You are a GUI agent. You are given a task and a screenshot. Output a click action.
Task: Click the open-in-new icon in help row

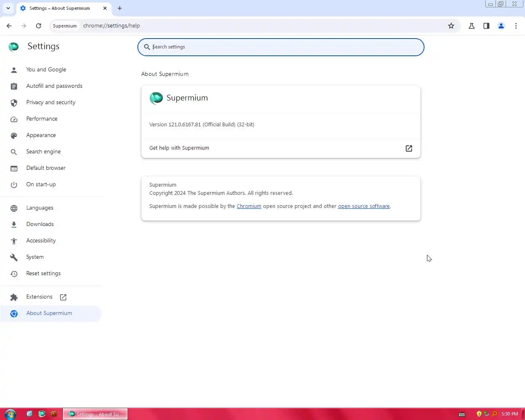[409, 148]
